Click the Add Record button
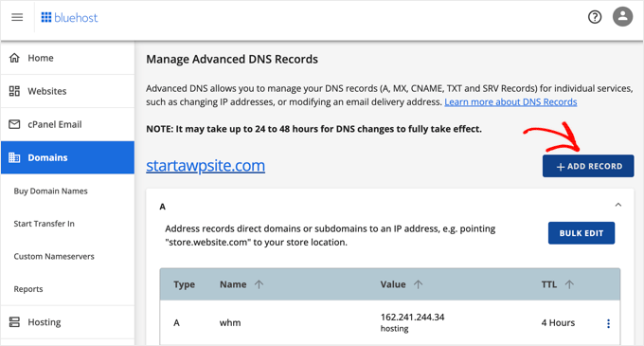644x346 pixels. coord(588,166)
